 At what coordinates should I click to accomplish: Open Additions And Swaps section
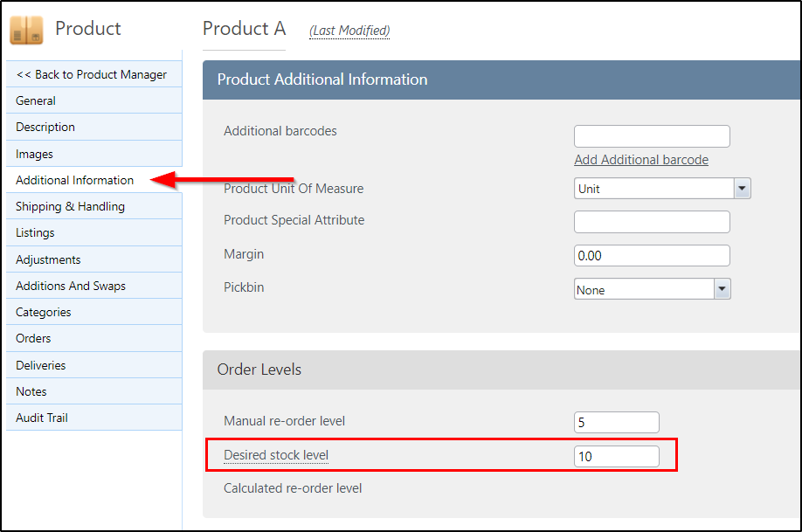coord(94,286)
